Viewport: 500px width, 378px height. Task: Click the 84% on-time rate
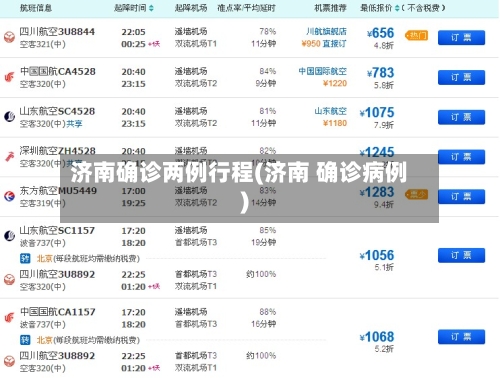coord(268,71)
